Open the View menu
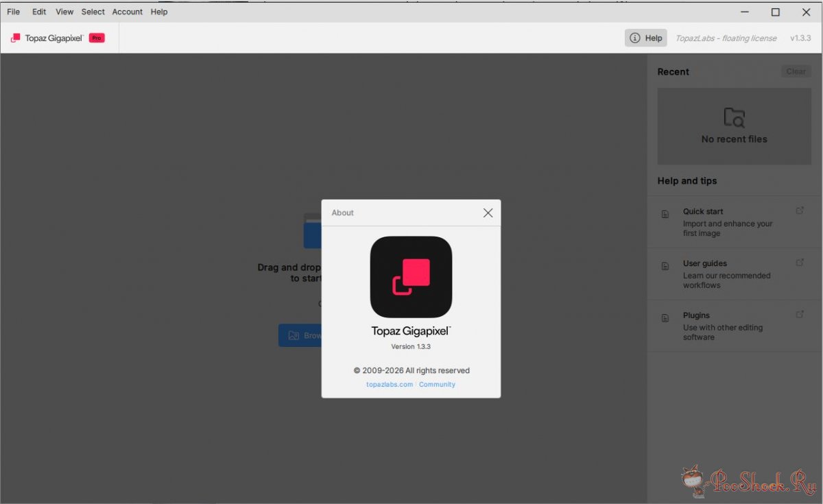Screen dimensions: 823x504 (64, 12)
